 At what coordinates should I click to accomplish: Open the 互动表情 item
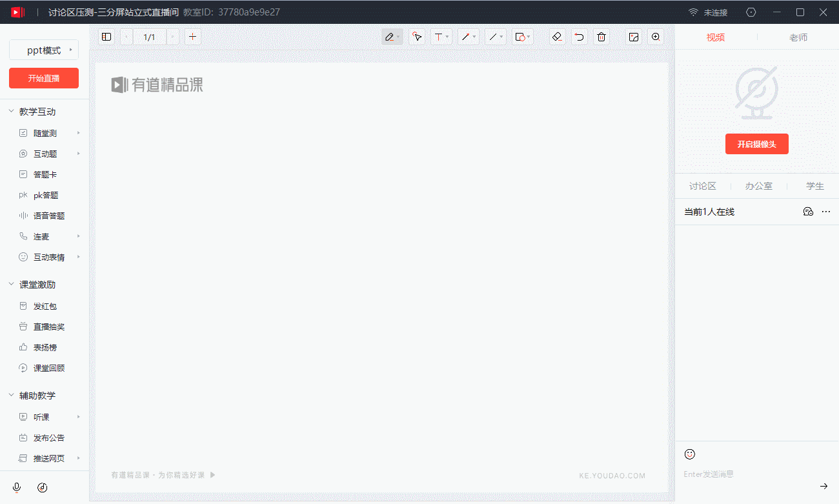click(x=49, y=257)
